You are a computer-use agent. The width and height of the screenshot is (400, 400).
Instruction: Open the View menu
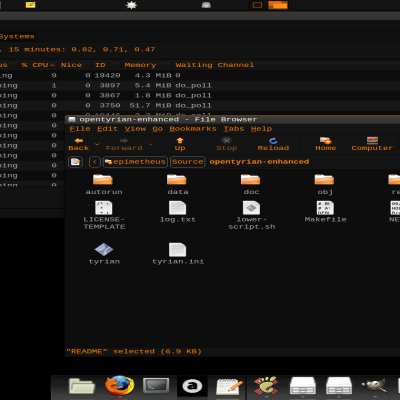[x=135, y=129]
